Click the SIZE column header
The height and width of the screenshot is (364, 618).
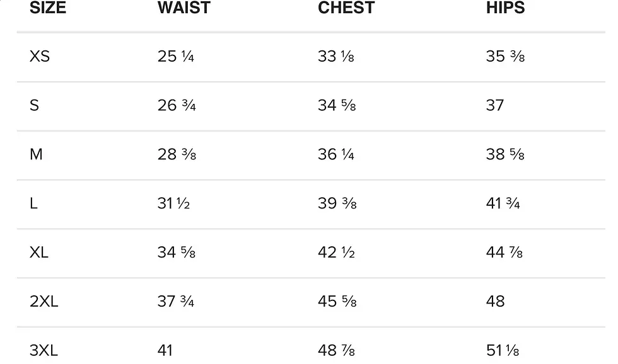point(47,8)
